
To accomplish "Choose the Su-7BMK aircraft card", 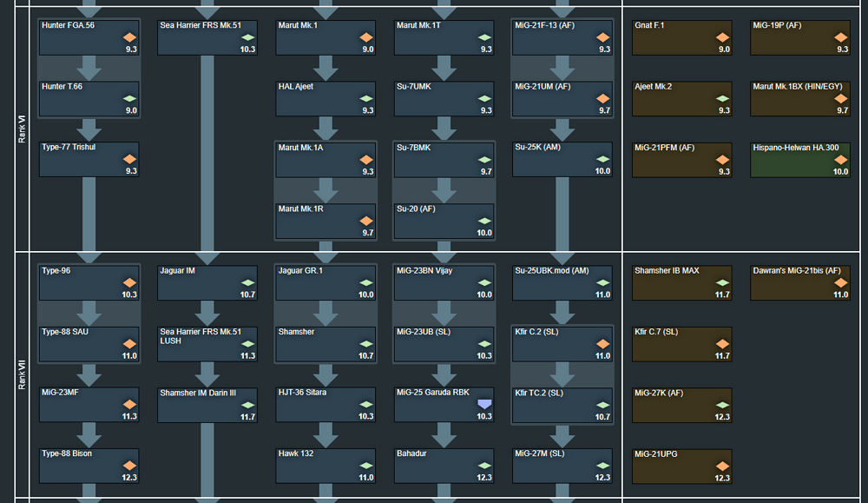I will (x=444, y=160).
